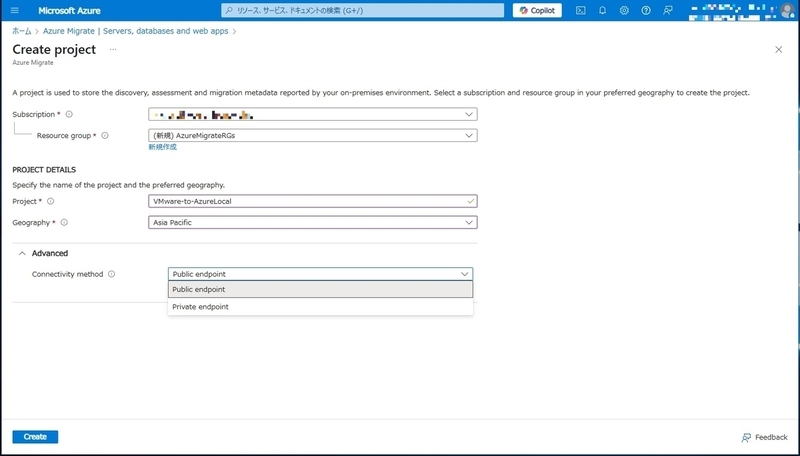Launch Copilot from the header
800x456 pixels.
(537, 10)
